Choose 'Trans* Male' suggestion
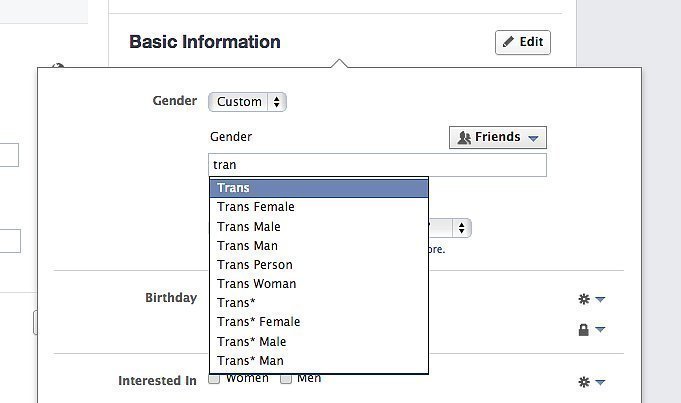This screenshot has height=403, width=681. [319, 342]
